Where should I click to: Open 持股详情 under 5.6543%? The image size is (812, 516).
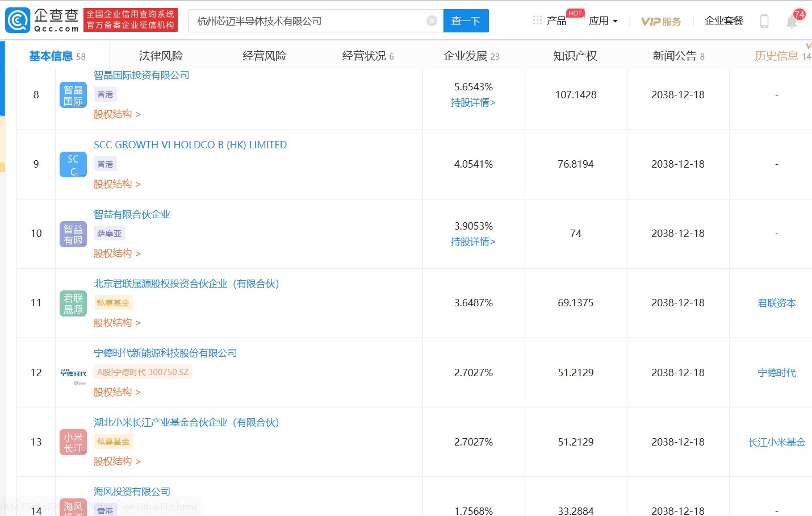click(x=473, y=103)
